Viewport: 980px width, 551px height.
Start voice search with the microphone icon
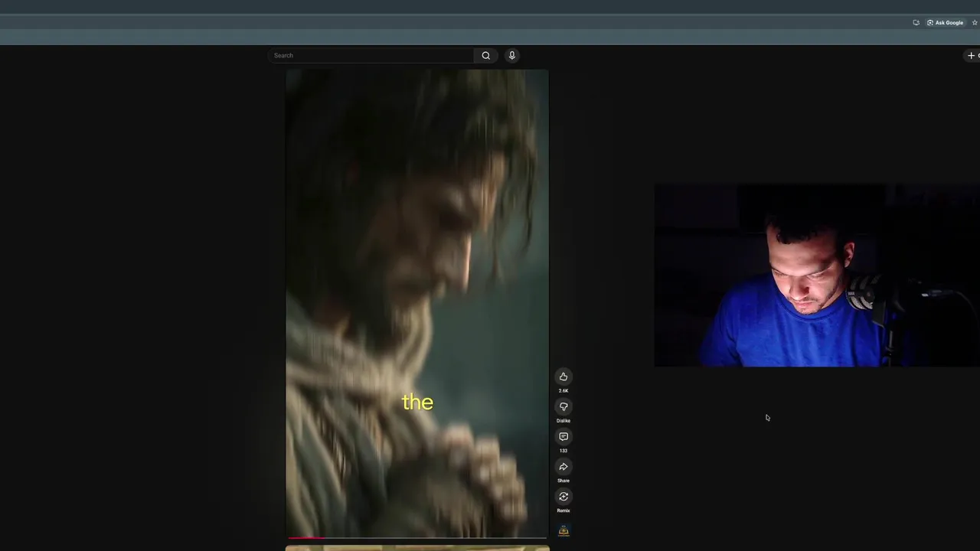pos(512,55)
